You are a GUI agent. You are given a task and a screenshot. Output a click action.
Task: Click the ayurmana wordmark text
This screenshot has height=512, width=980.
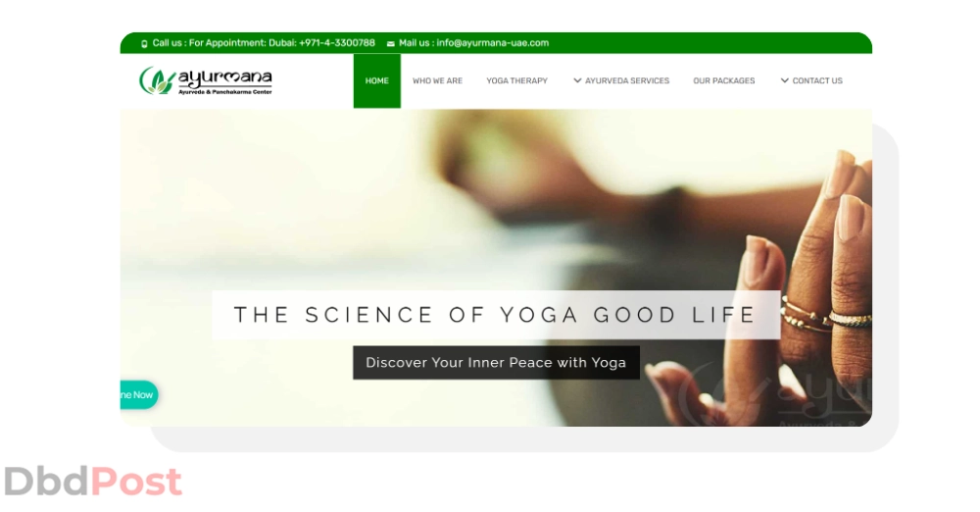coord(225,78)
